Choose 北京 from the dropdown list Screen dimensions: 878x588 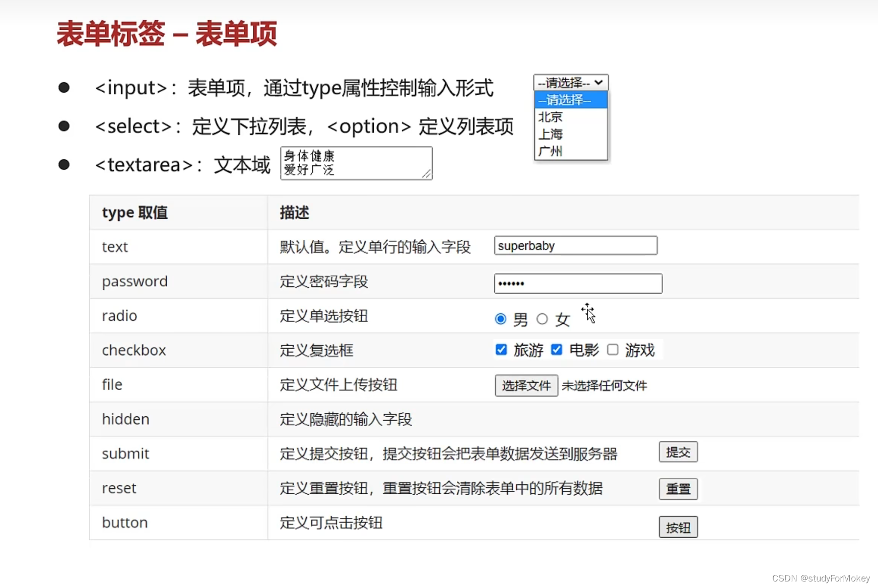coord(571,117)
